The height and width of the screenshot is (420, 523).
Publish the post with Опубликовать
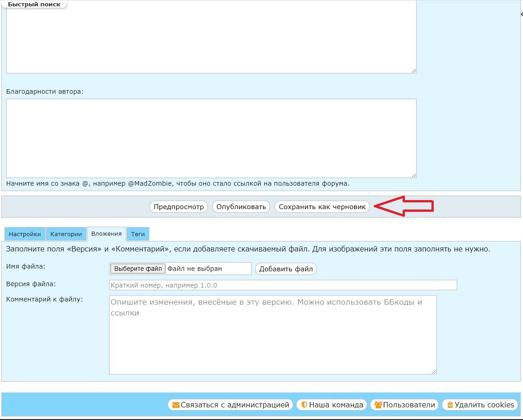pos(241,207)
